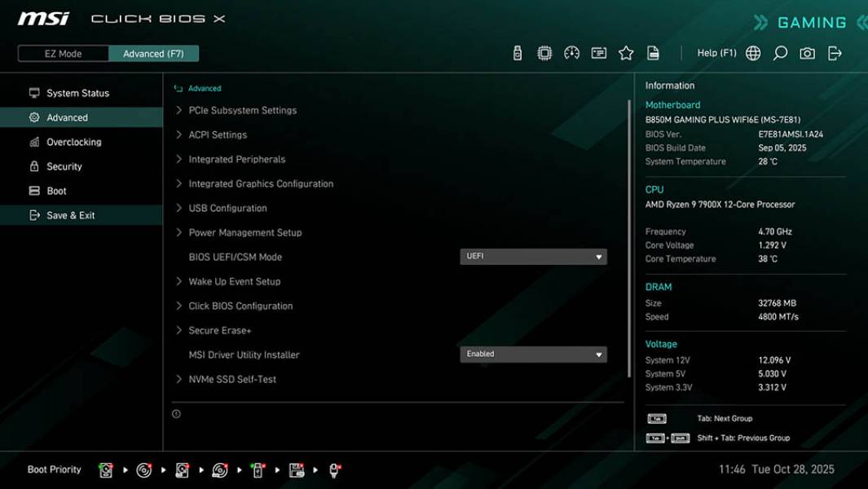Disable the MSI Driver Utility Installer
The width and height of the screenshot is (868, 489).
[534, 354]
